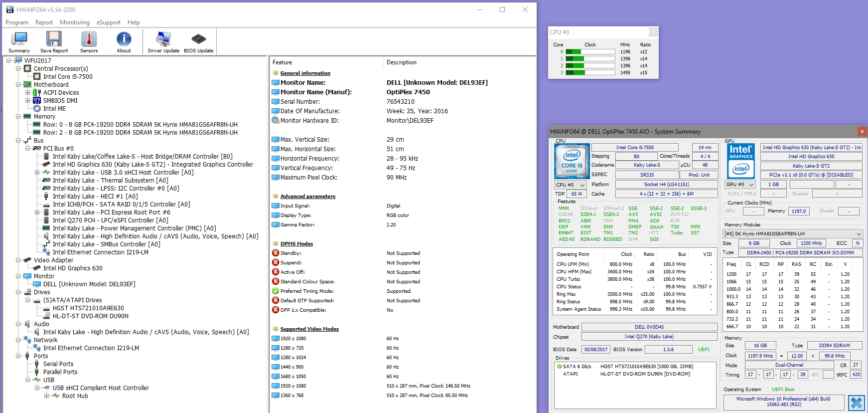Image resolution: width=868 pixels, height=413 pixels.
Task: Open the Monitoring menu
Action: pos(75,22)
